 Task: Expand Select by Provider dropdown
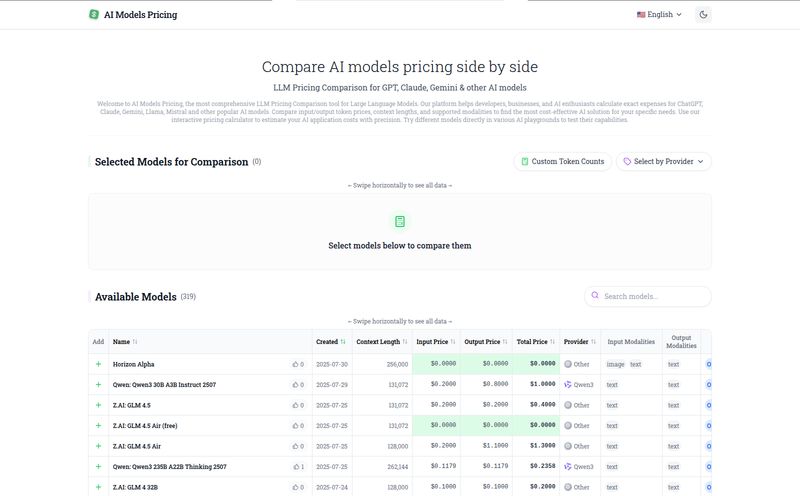point(663,161)
